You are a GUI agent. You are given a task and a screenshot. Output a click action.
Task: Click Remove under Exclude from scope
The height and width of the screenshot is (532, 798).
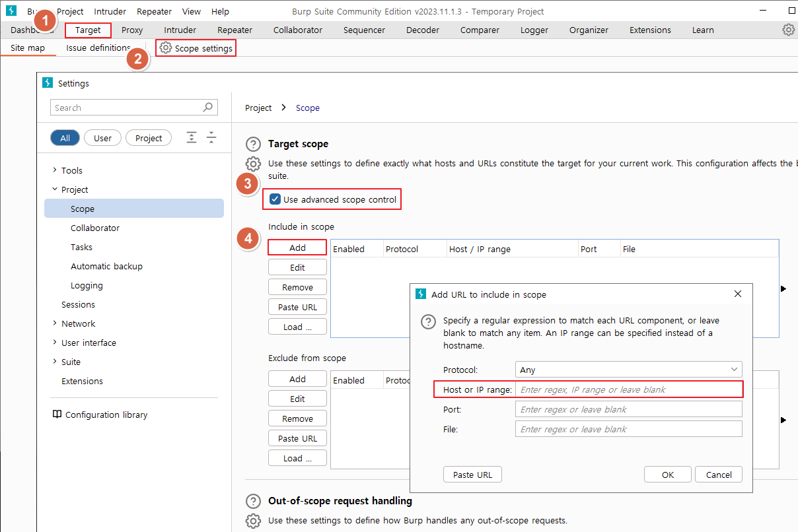(297, 418)
